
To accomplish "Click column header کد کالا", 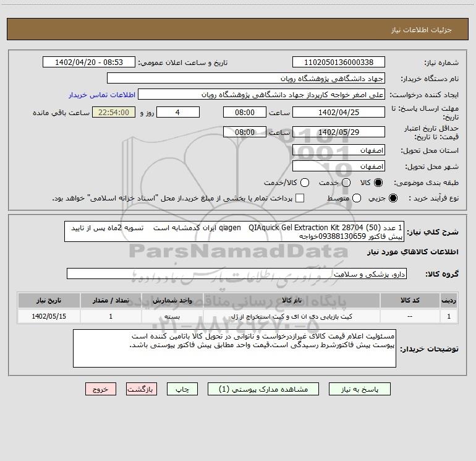I will tap(410, 301).
